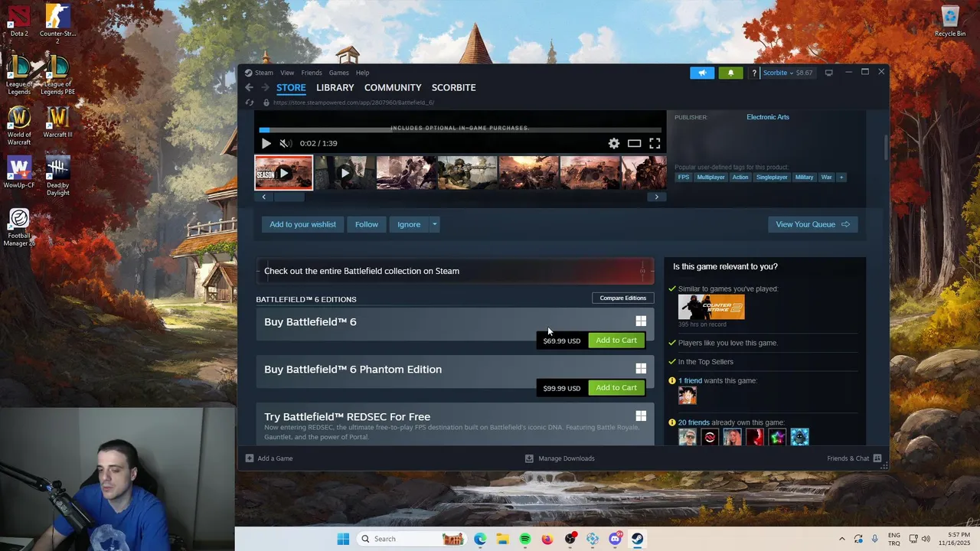Open the View menu
The image size is (980, 551).
(x=287, y=73)
